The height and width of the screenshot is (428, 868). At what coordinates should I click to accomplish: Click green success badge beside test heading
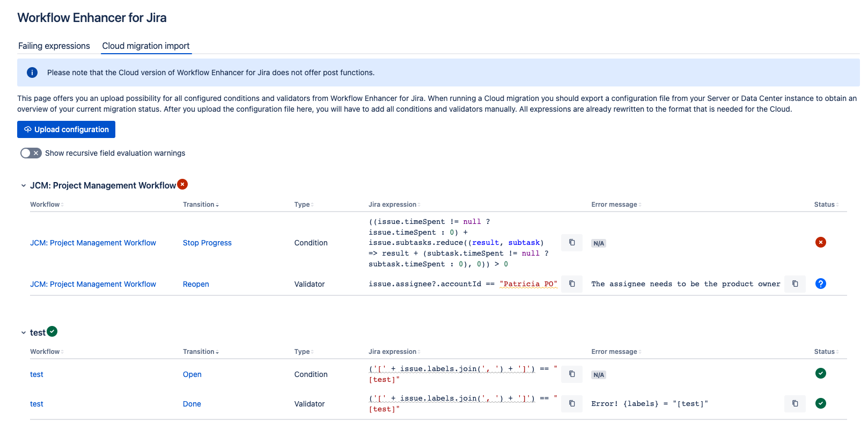(52, 331)
